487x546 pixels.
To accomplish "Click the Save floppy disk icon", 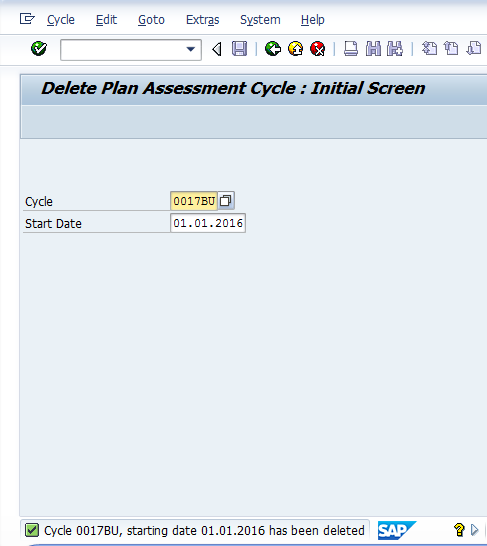I will 239,49.
